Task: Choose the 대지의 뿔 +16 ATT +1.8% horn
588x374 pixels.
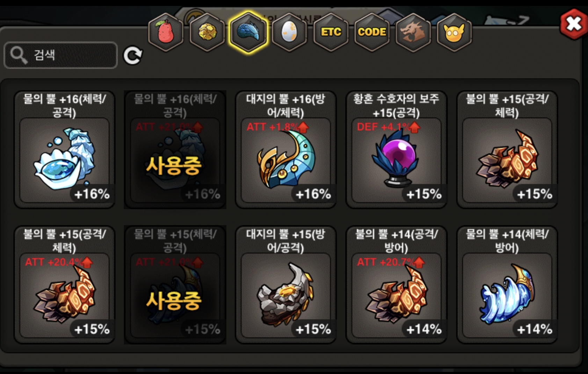Action: (286, 150)
